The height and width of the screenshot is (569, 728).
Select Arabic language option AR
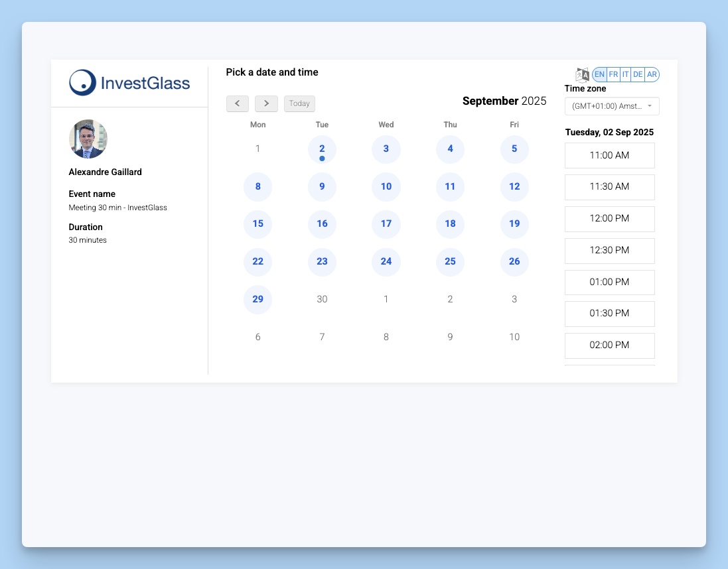(652, 75)
